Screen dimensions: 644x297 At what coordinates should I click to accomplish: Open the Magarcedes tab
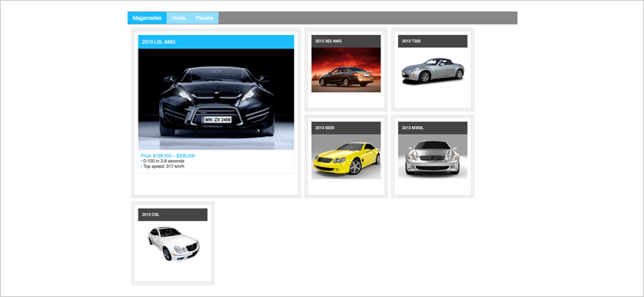[x=147, y=18]
